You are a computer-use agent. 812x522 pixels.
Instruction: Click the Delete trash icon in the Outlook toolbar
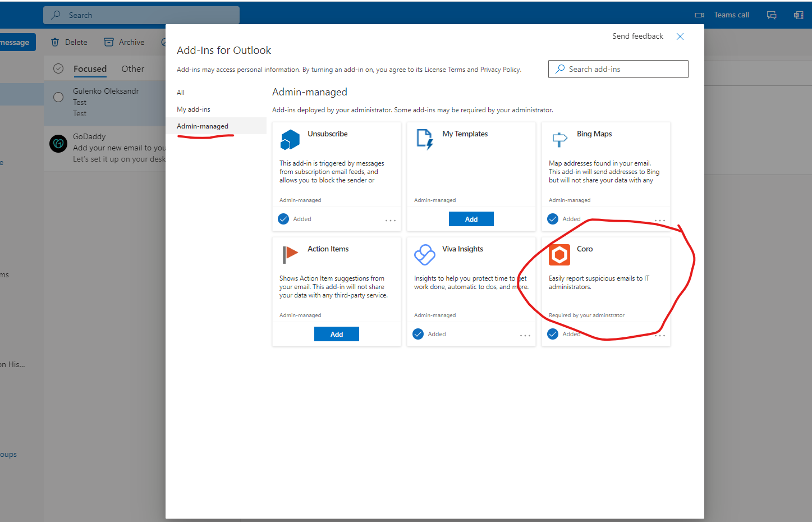tap(55, 42)
